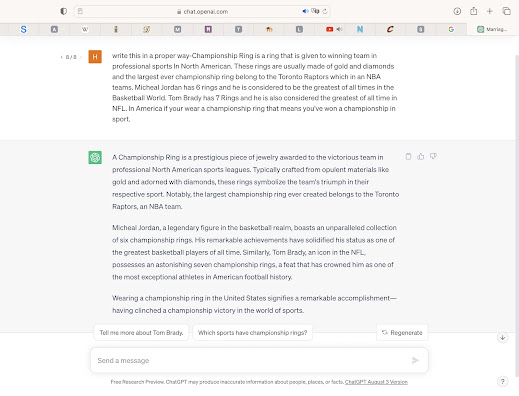Switch to the tab with figure icon
The height and width of the screenshot is (396, 519).
pos(116,29)
